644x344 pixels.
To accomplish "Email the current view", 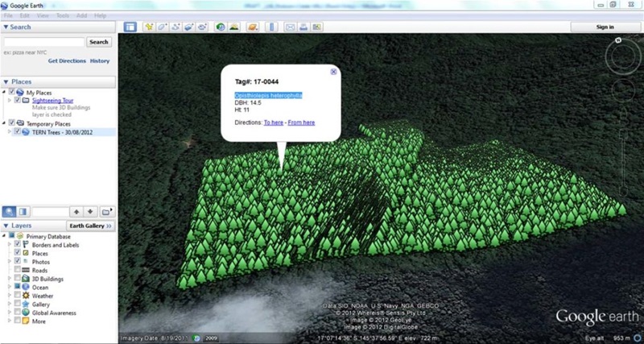I will pos(290,27).
